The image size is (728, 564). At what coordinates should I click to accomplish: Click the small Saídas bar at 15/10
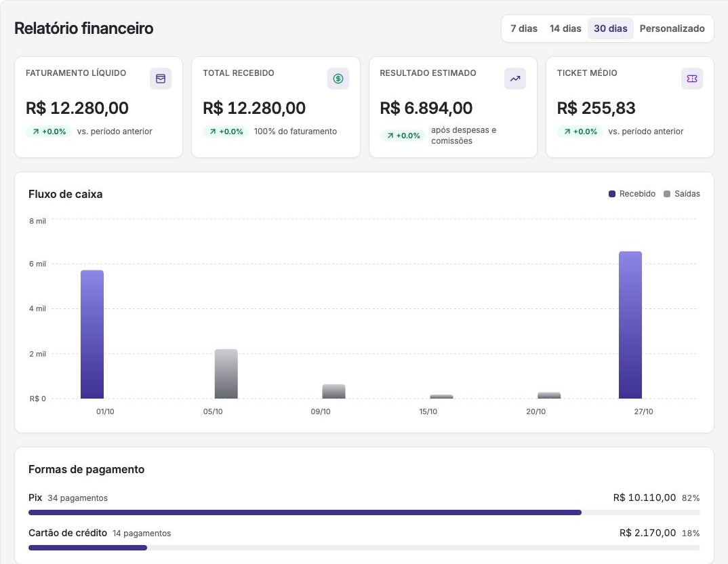pyautogui.click(x=441, y=397)
